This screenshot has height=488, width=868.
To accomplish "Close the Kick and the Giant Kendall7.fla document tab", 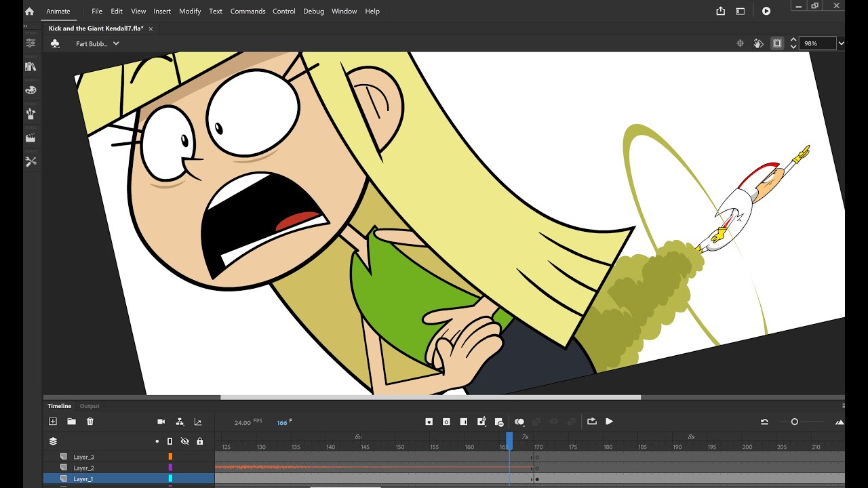I will point(151,28).
